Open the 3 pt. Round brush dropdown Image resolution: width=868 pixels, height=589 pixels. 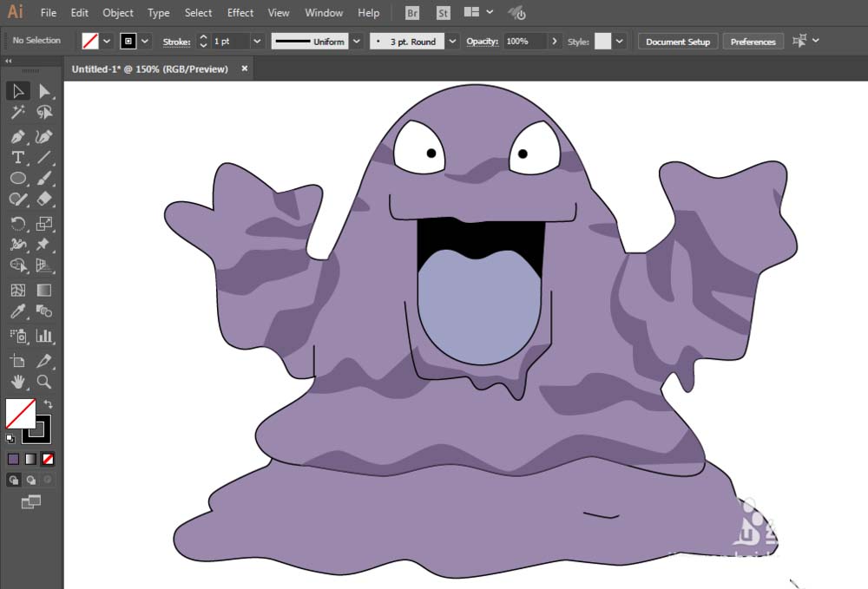pyautogui.click(x=452, y=42)
